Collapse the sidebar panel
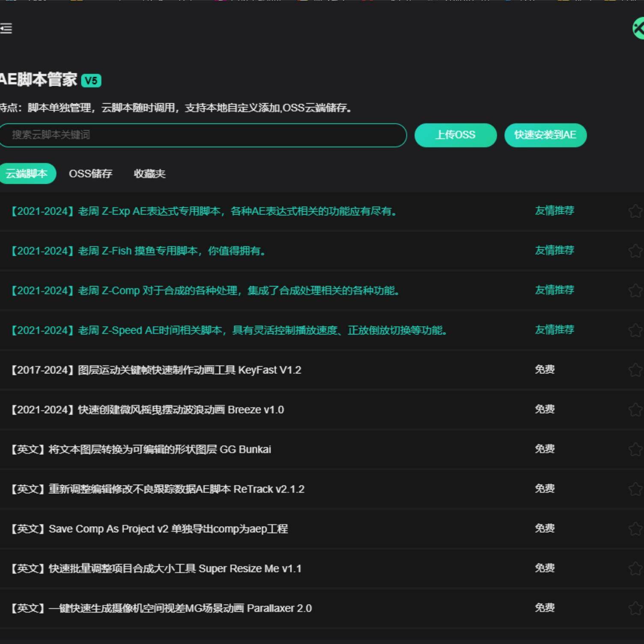 click(x=6, y=29)
